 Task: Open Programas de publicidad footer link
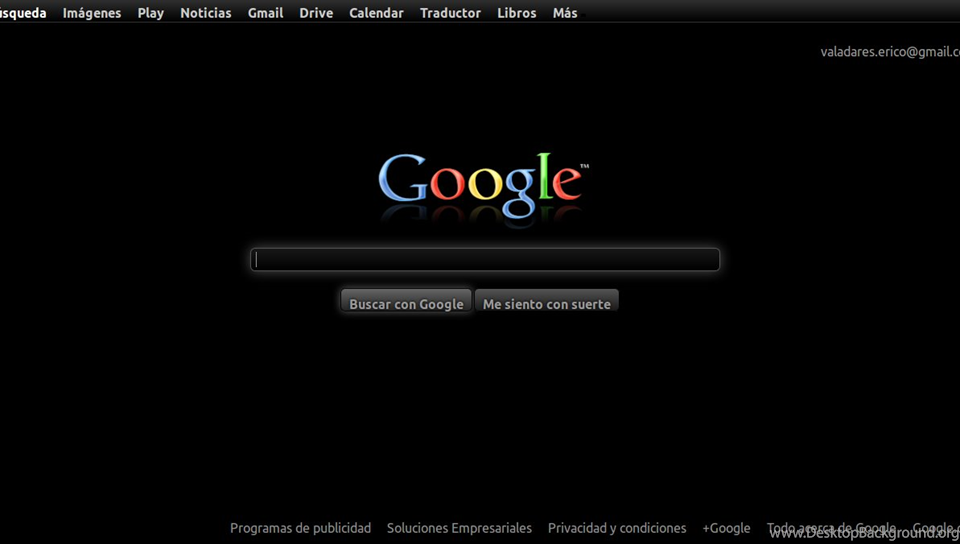tap(301, 528)
